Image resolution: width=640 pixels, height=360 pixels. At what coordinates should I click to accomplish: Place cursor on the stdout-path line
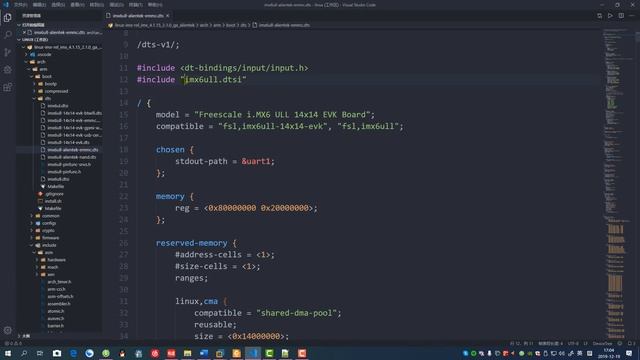coord(225,161)
